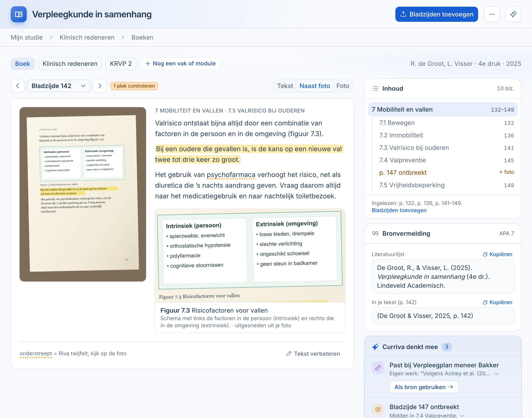The height and width of the screenshot is (418, 532).
Task: Open the three-dots more options menu
Action: coord(491,14)
